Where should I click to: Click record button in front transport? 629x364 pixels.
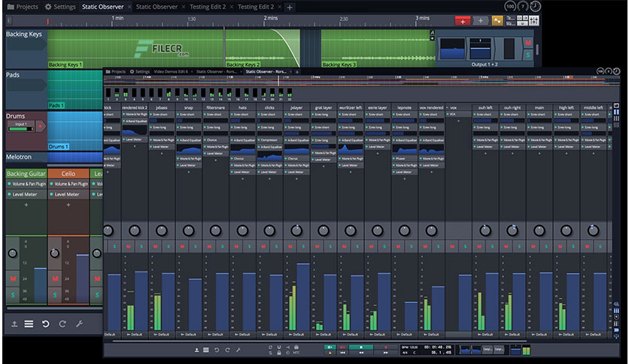[385, 347]
